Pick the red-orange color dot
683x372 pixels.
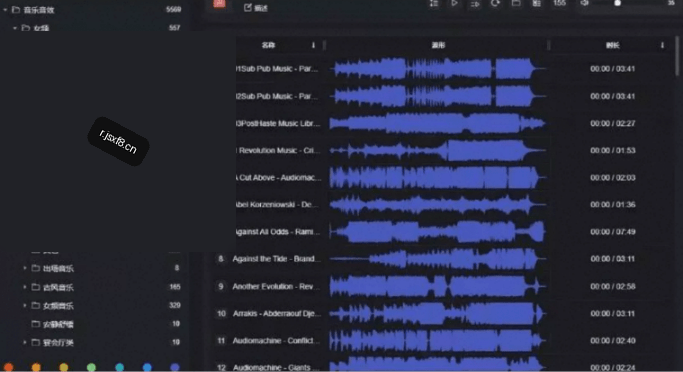click(9, 368)
